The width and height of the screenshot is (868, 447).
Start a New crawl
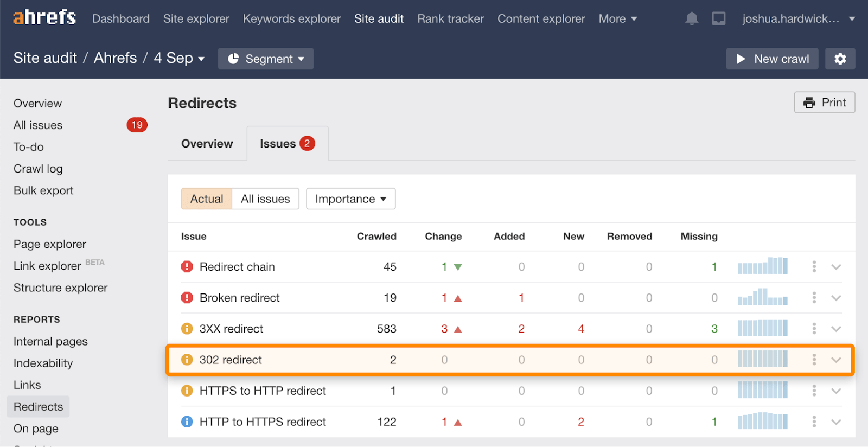click(773, 59)
